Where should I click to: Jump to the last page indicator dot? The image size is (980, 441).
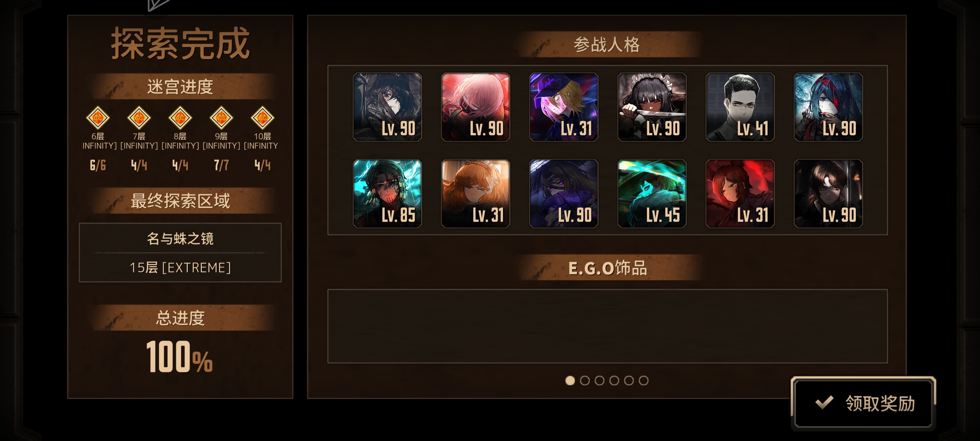pos(643,380)
